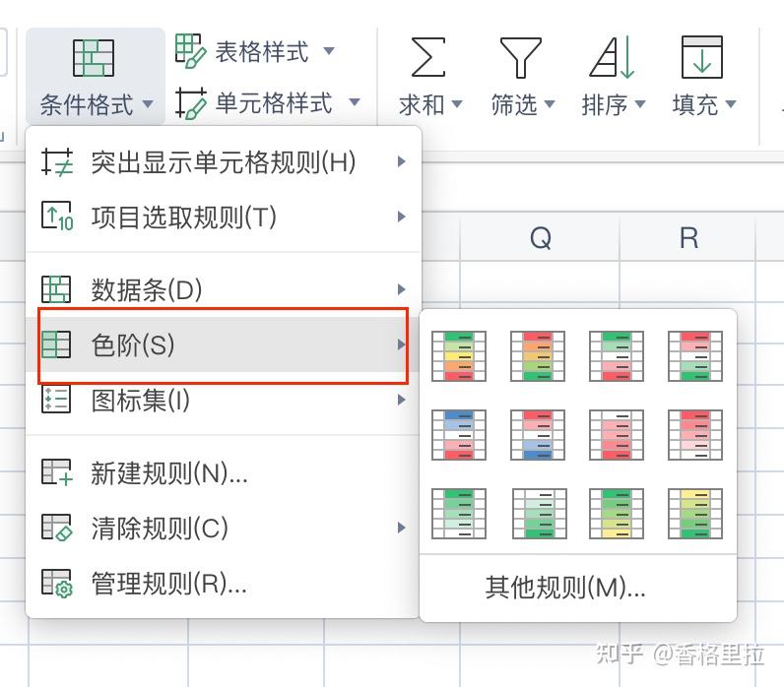Select 色阶(S) menu entry
The height and width of the screenshot is (687, 784).
click(224, 344)
